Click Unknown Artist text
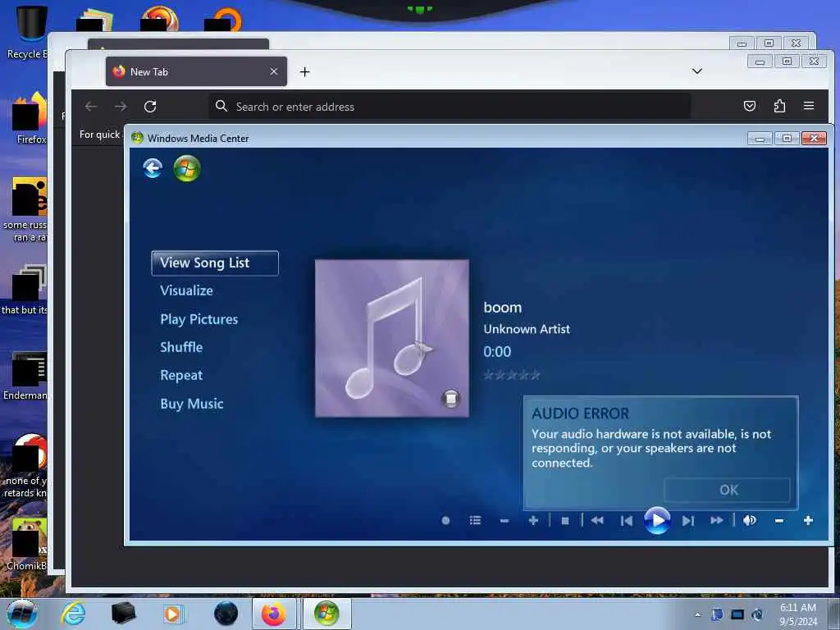840x630 pixels. [x=527, y=329]
